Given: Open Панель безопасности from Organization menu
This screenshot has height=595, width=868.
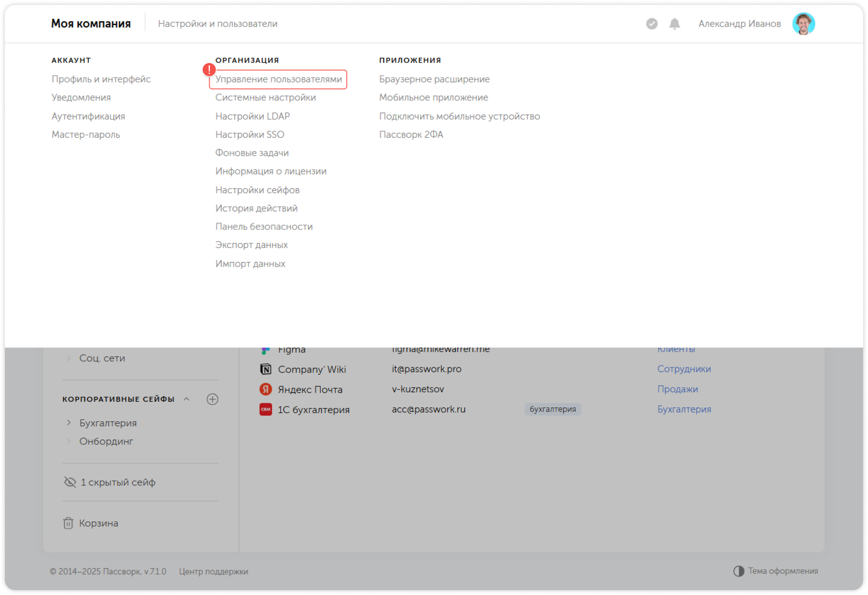Looking at the screenshot, I should point(264,226).
